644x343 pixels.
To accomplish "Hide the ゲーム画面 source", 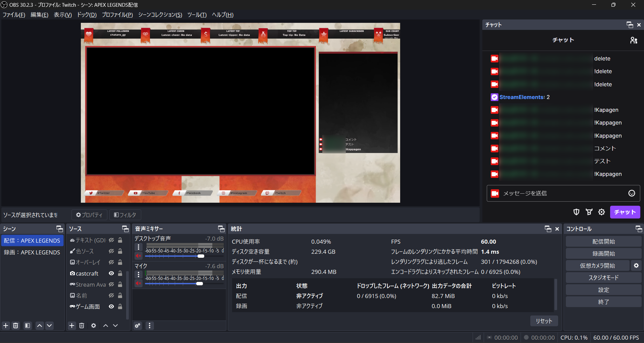I will (x=111, y=307).
